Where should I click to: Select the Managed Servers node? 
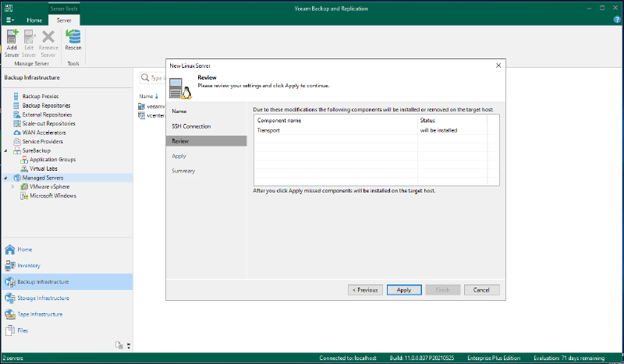(43, 178)
